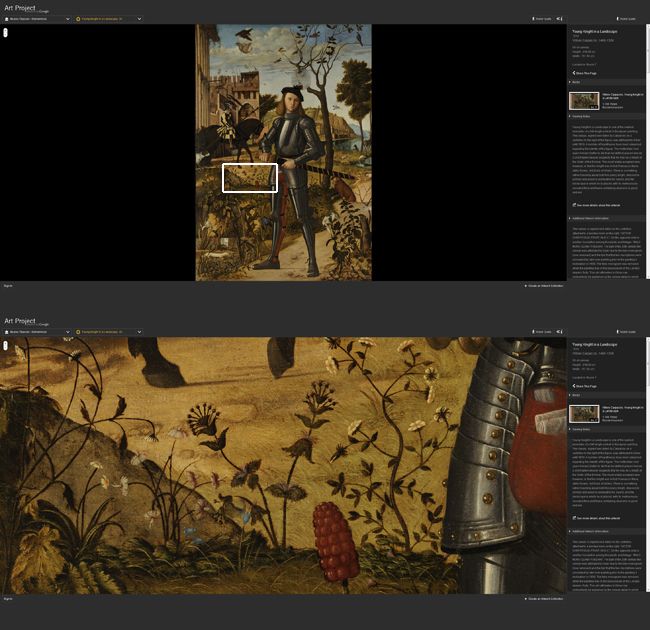650x630 pixels.
Task: Expand Additional Artwork Information in top view
Action: (605, 218)
